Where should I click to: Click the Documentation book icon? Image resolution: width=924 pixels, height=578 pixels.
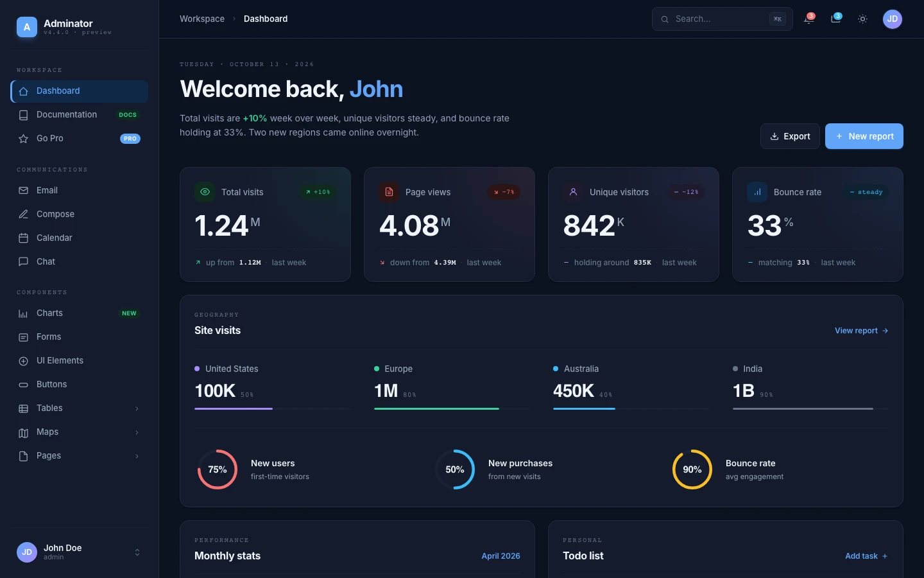tap(24, 115)
